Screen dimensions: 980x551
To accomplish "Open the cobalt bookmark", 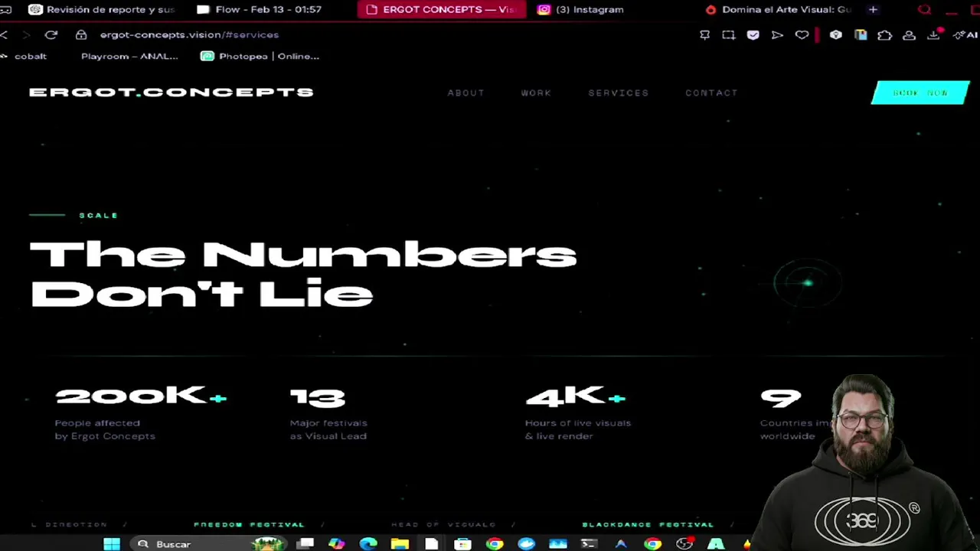I will coord(24,56).
